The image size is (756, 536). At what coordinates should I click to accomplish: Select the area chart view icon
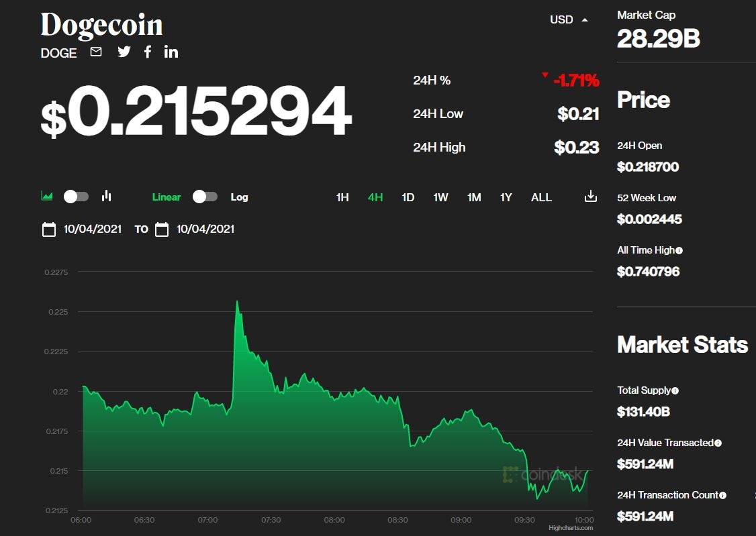pyautogui.click(x=46, y=196)
